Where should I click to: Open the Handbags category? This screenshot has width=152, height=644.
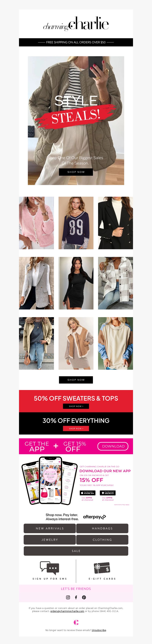102,528
